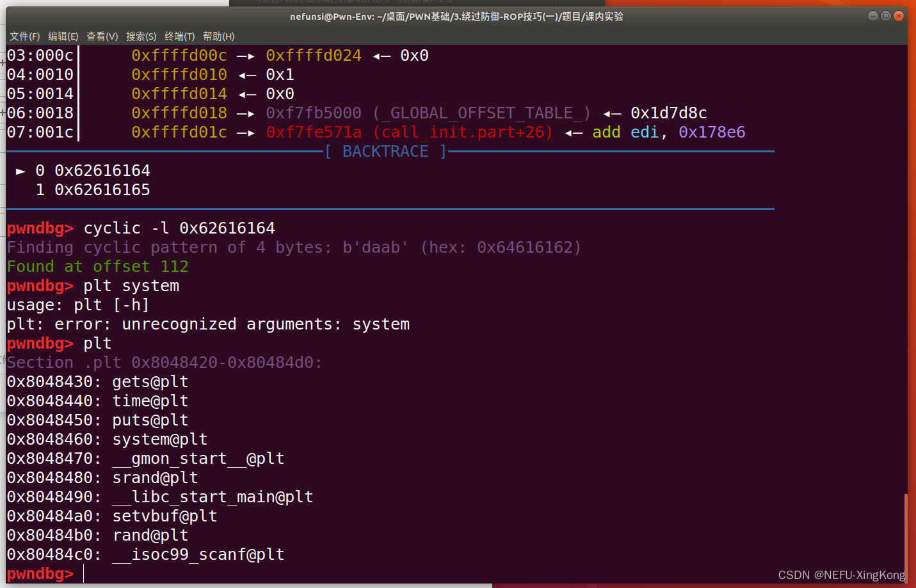Click the __gmon_start__@plt line
The width and height of the screenshot is (916, 588).
145,459
